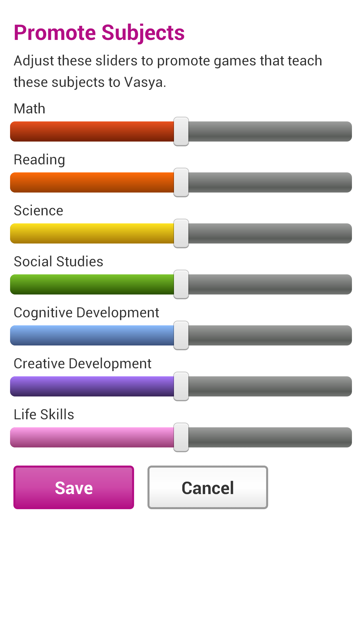Raise Social Studies via its gray track
Viewport: 362px width, 644px height.
pos(270,284)
